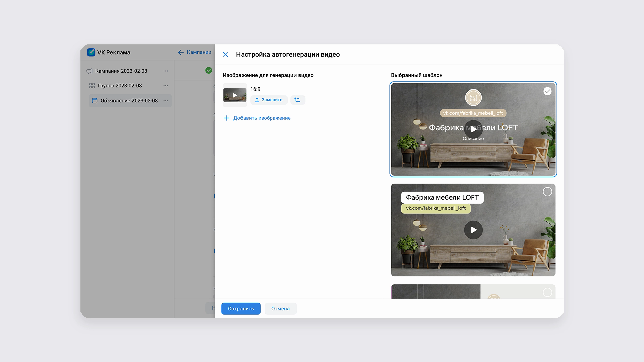Select Группа 2023-02-08 in sidebar
The width and height of the screenshot is (644, 362).
point(120,86)
